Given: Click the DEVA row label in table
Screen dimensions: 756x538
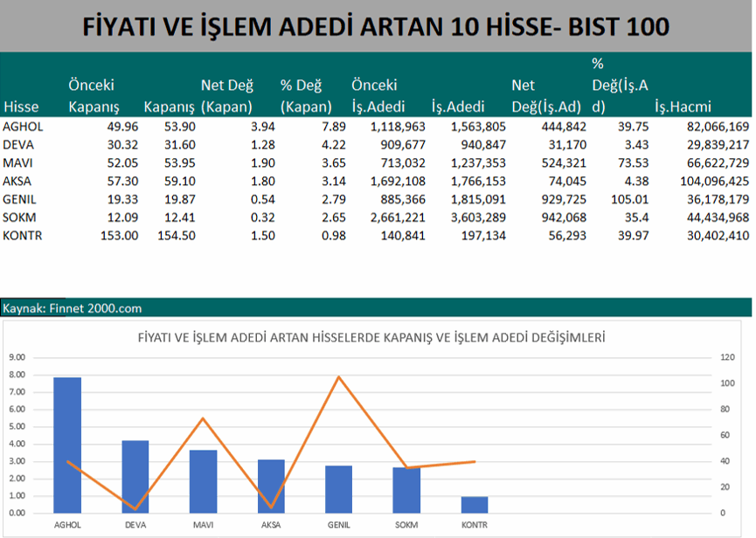Looking at the screenshot, I should pos(18,145).
